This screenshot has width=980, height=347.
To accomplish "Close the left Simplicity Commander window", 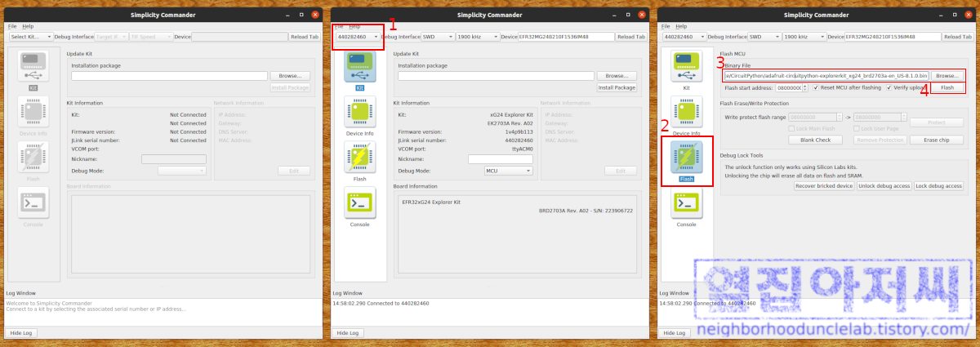I will point(315,15).
